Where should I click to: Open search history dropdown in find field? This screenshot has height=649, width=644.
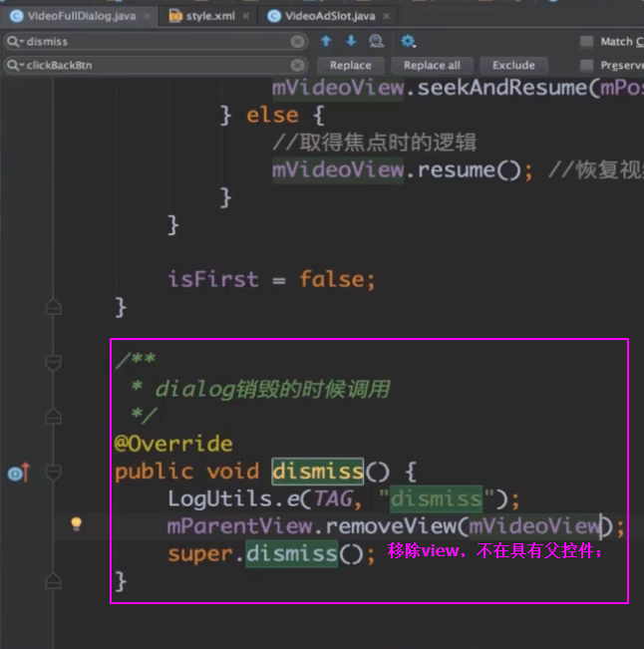pyautogui.click(x=14, y=42)
